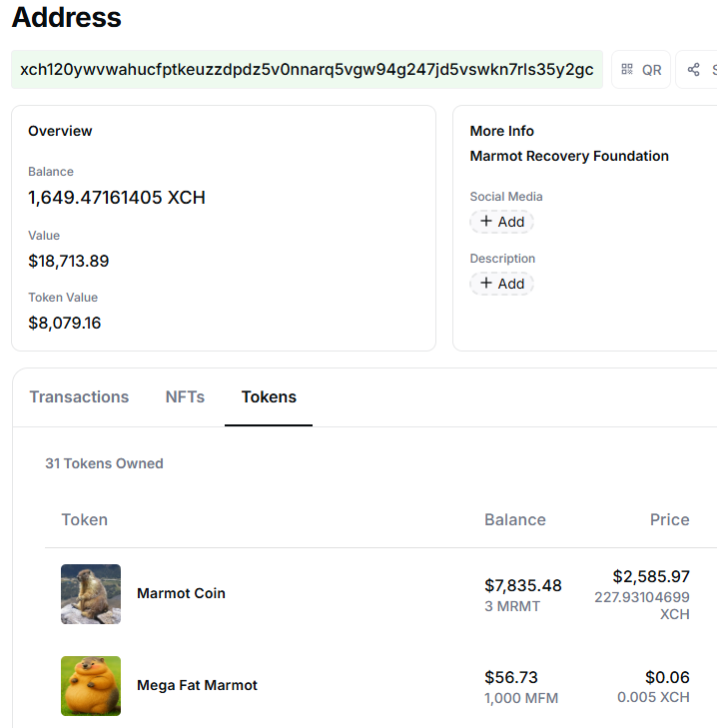Click the $18,713.89 value figure
This screenshot has width=717, height=728.
coord(68,261)
